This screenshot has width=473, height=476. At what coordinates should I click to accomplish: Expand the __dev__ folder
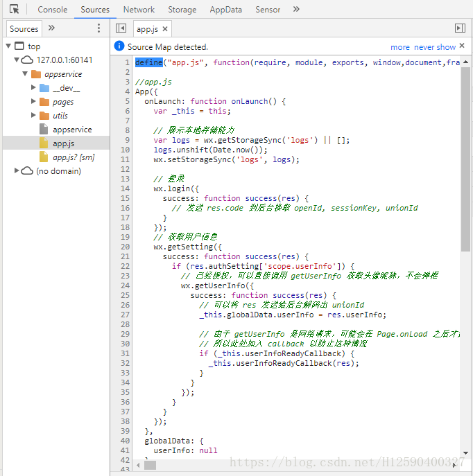pos(33,88)
